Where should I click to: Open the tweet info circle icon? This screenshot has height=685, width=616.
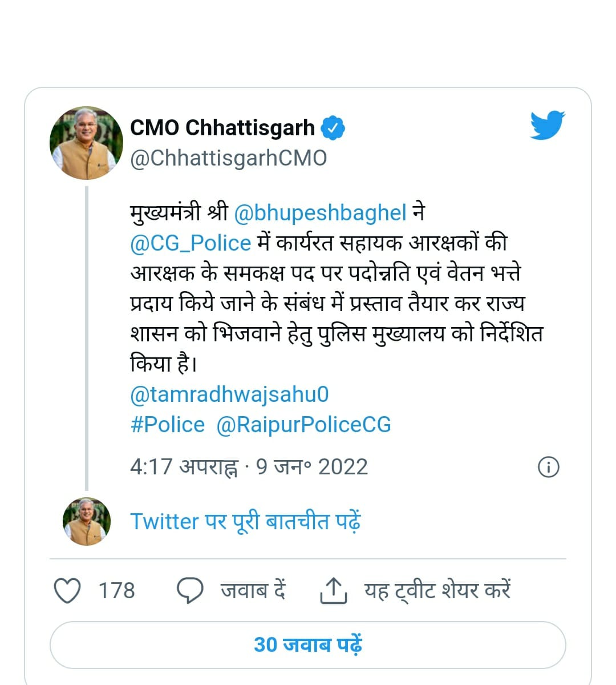point(549,468)
